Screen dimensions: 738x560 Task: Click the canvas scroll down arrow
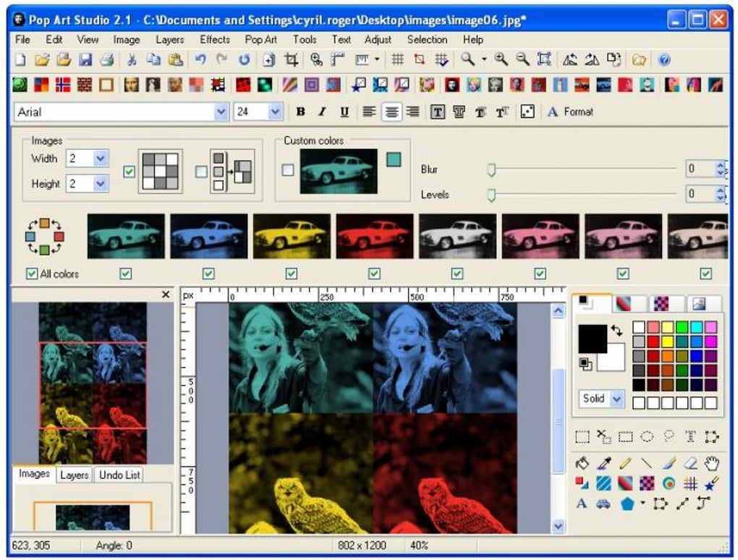559,526
